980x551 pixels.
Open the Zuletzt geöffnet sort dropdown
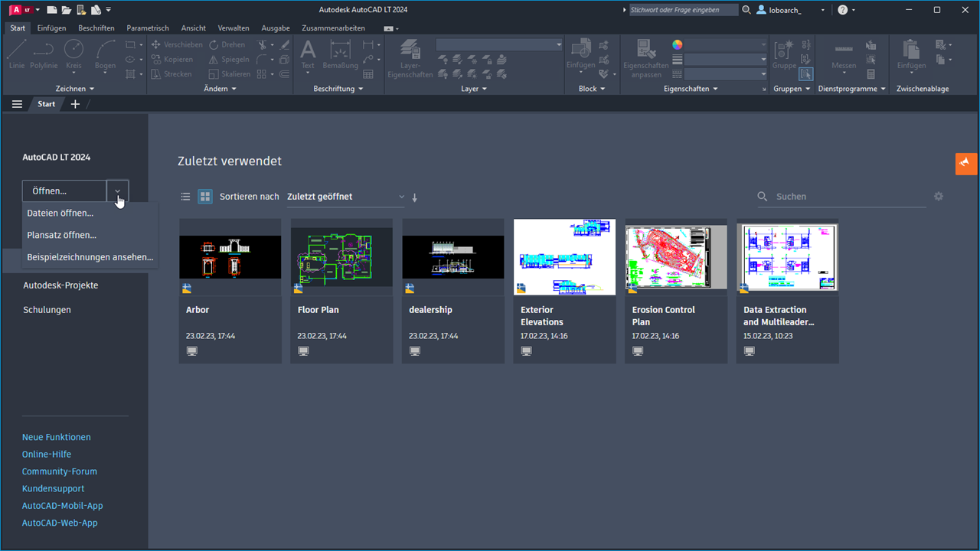click(x=346, y=197)
